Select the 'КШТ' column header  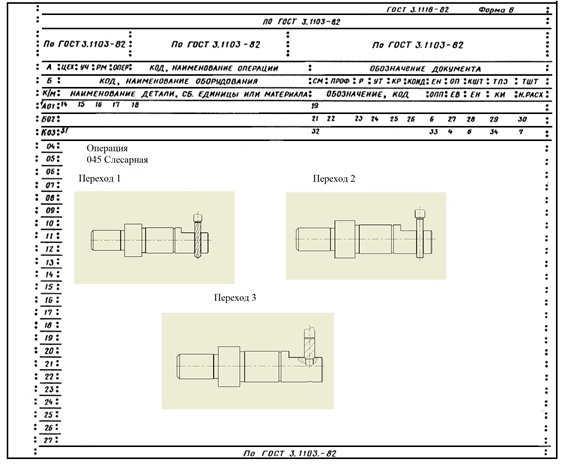476,82
